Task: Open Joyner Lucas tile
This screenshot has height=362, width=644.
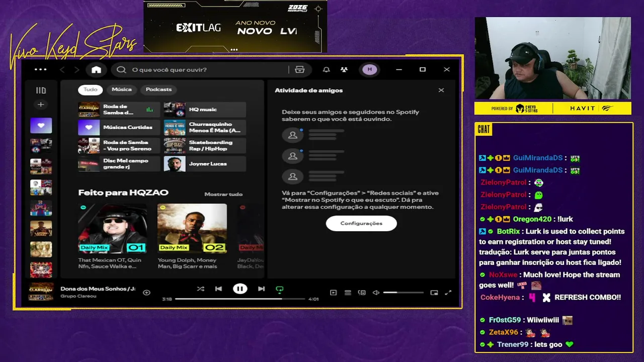Action: click(x=205, y=164)
